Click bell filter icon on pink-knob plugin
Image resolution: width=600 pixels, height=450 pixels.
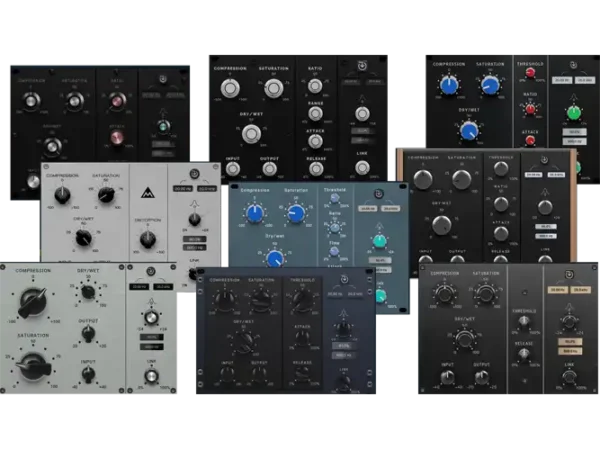click(x=163, y=112)
